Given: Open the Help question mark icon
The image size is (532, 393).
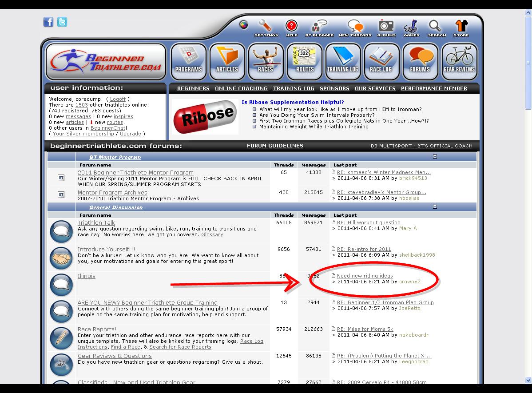Looking at the screenshot, I should click(291, 25).
